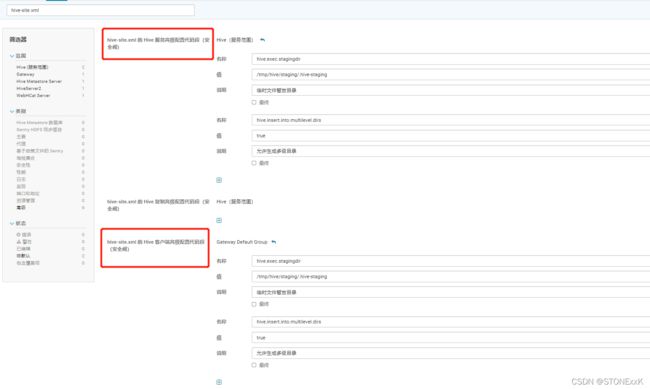Viewport: 650px width, 389px height.
Task: Add entry plus icon under replication snippet
Action: pos(219,220)
